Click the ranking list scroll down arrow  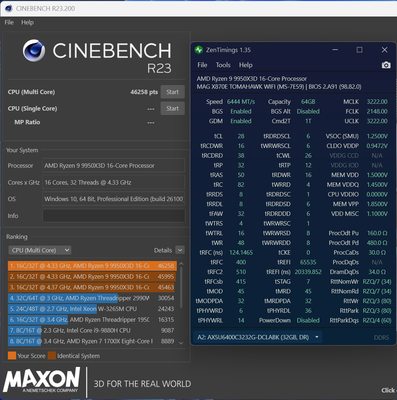[181, 343]
